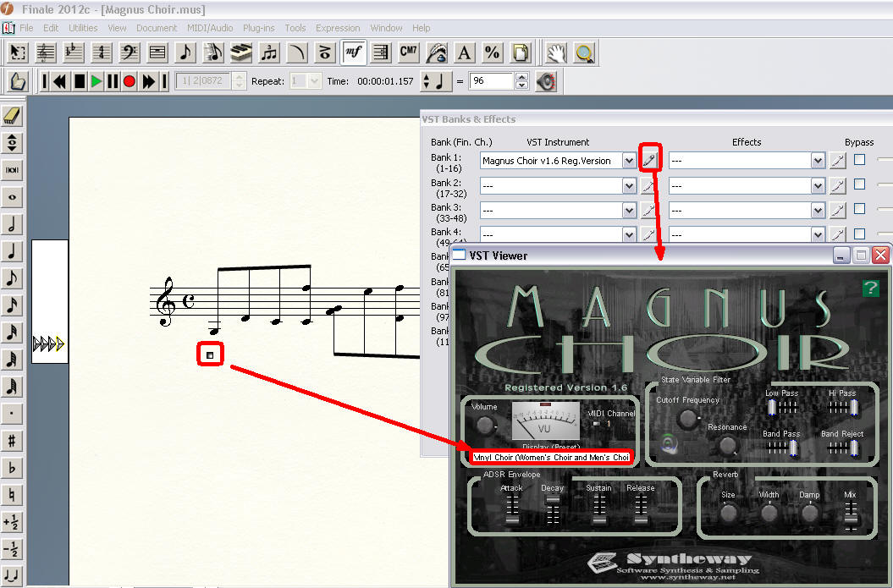The image size is (893, 588).
Task: Open Bank 3 VST Instrument dropdown
Action: (x=629, y=211)
